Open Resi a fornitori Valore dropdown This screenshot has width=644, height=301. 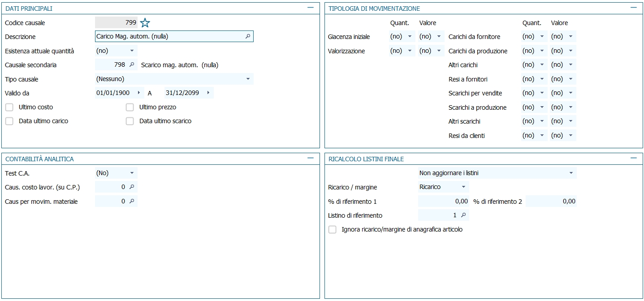571,79
